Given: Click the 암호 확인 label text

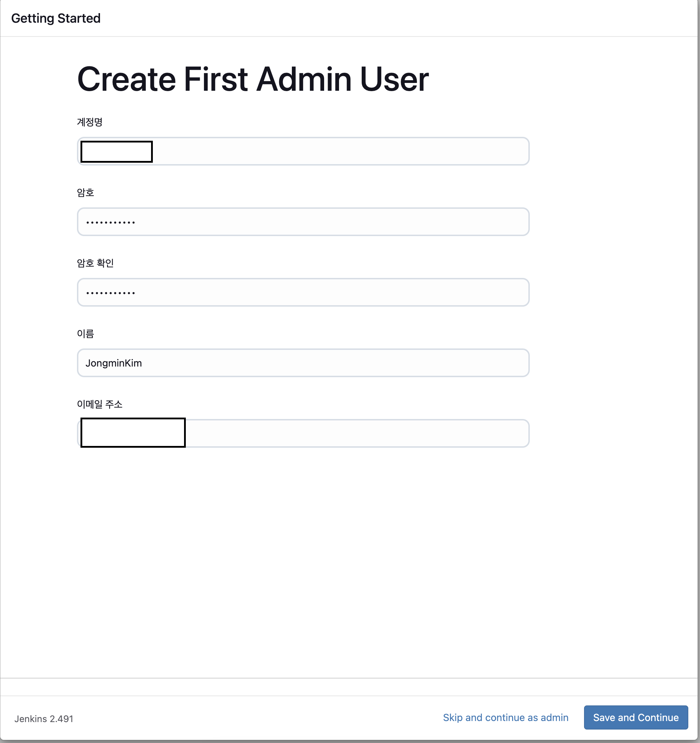Looking at the screenshot, I should click(95, 263).
